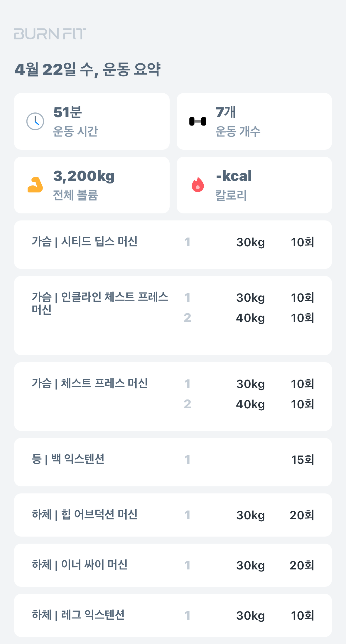Open the 시티드 딥스 머신 exercise entry

(x=173, y=245)
